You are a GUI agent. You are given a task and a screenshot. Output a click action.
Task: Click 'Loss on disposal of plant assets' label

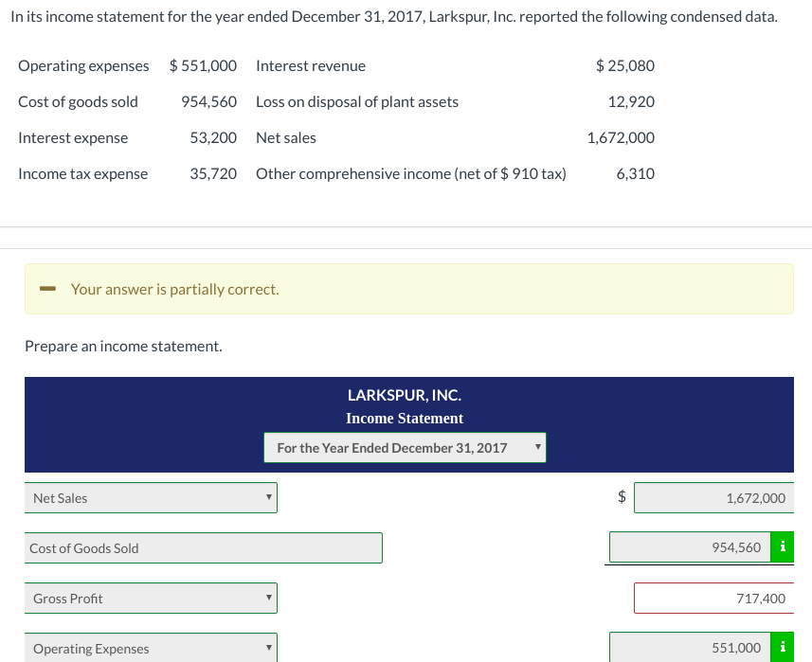coord(357,102)
